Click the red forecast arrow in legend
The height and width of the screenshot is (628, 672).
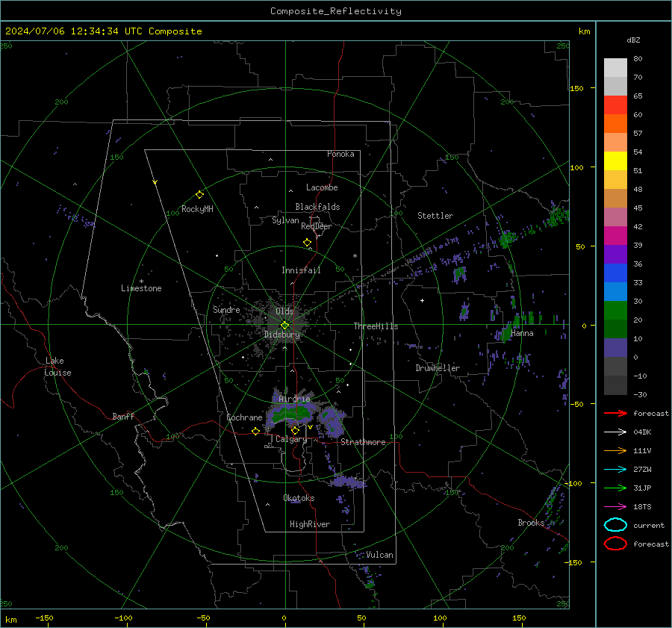[615, 413]
